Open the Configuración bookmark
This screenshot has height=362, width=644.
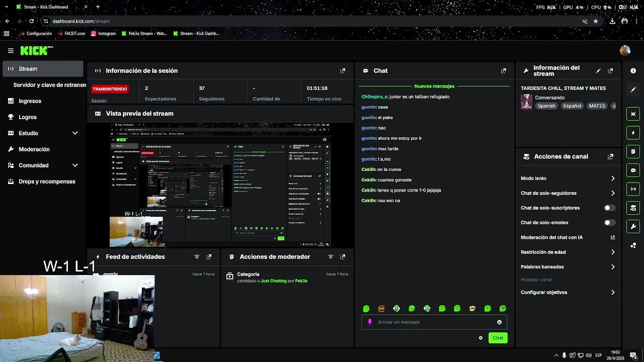36,34
